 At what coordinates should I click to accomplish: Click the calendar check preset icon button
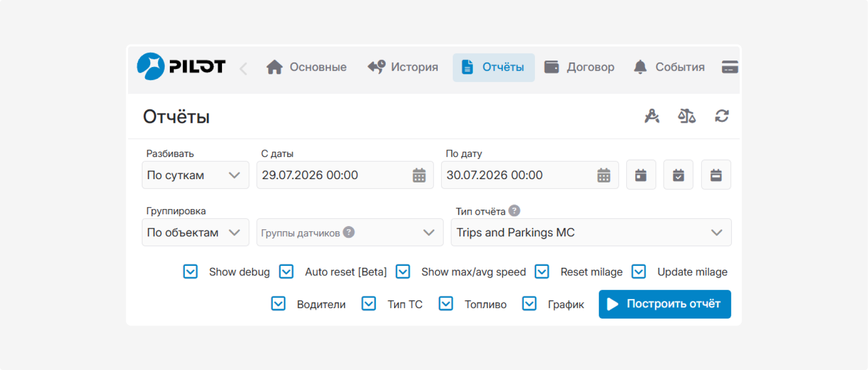tap(678, 175)
